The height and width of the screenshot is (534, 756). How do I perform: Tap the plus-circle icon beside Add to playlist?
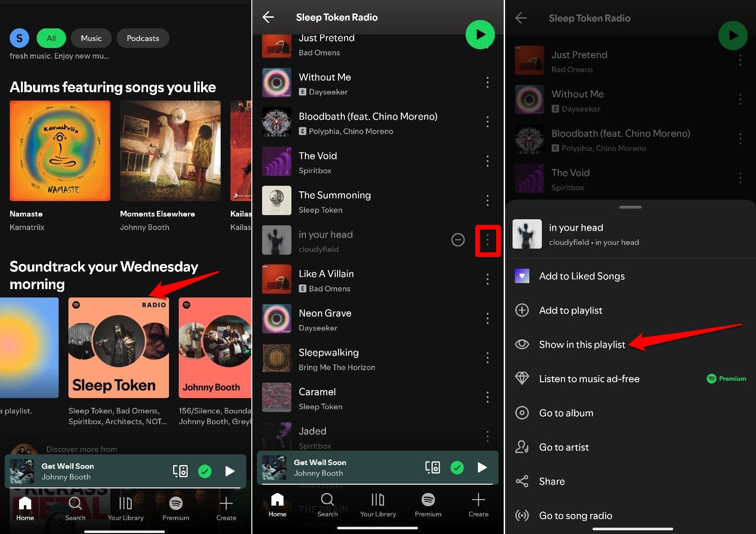pyautogui.click(x=522, y=310)
